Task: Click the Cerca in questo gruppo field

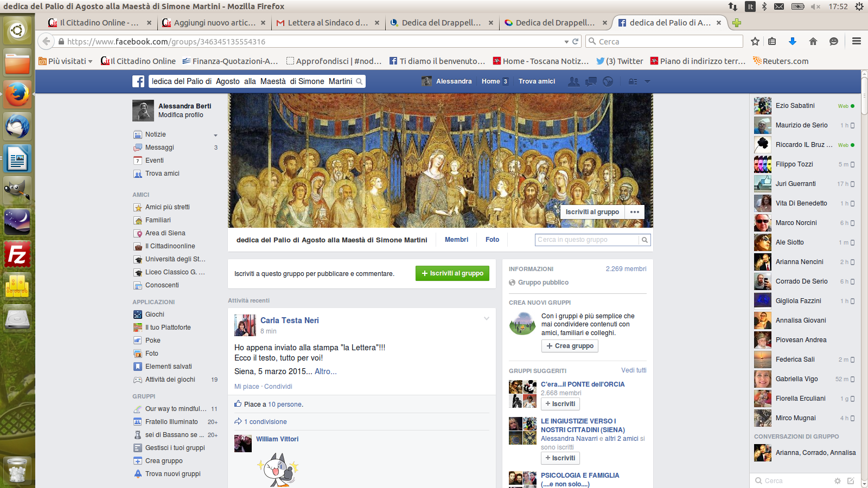Action: coord(586,240)
